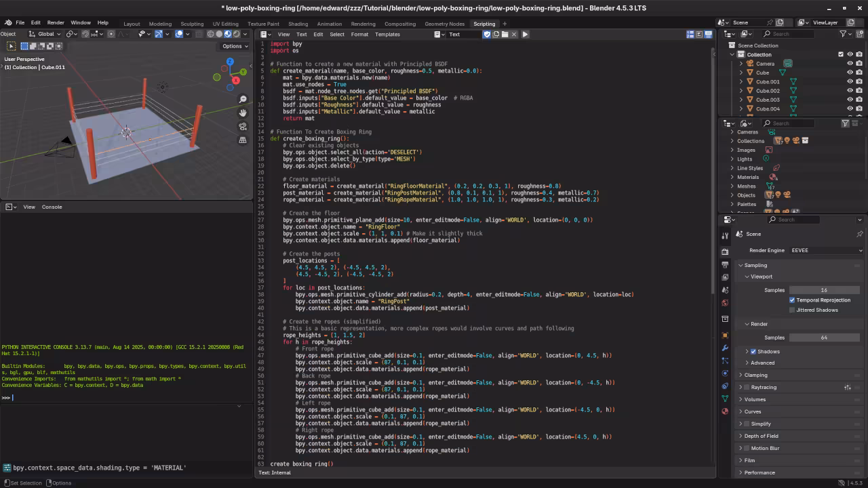Click the open text folder icon
This screenshot has width=868, height=488.
coord(505,34)
